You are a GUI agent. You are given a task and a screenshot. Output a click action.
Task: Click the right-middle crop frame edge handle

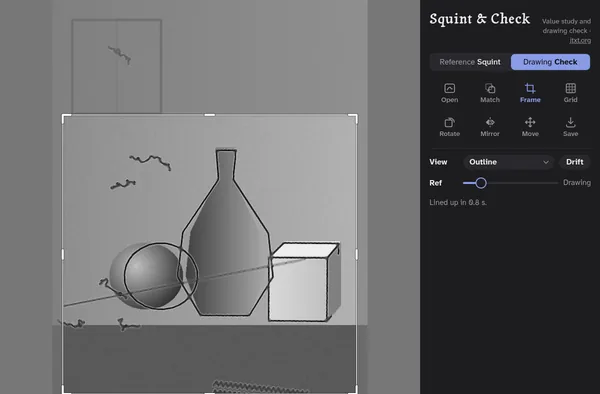point(357,254)
